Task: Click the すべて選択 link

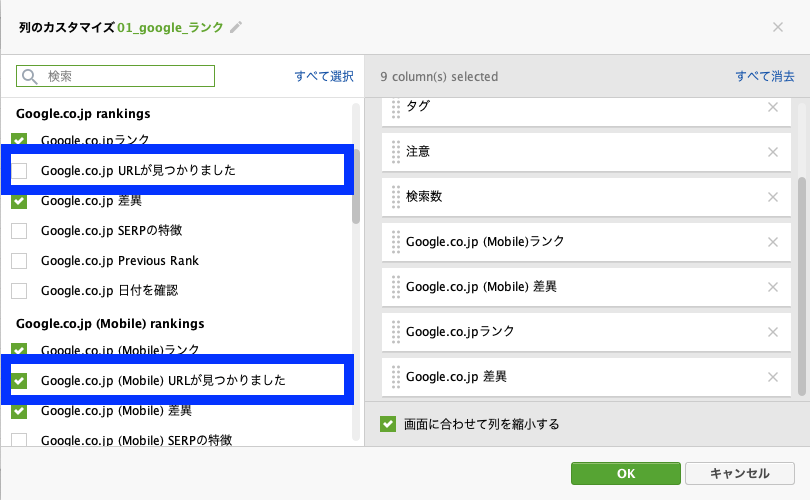Action: pyautogui.click(x=324, y=76)
